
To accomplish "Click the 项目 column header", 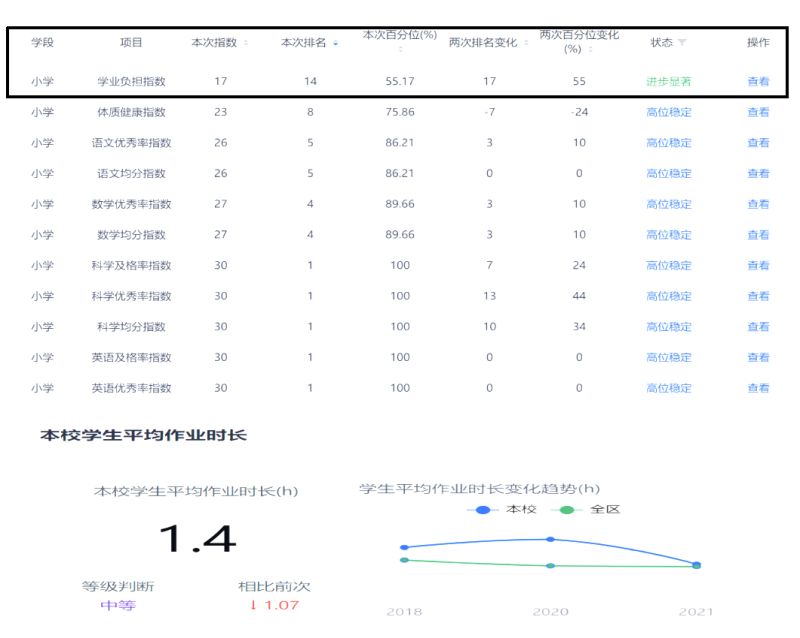I will pyautogui.click(x=131, y=42).
